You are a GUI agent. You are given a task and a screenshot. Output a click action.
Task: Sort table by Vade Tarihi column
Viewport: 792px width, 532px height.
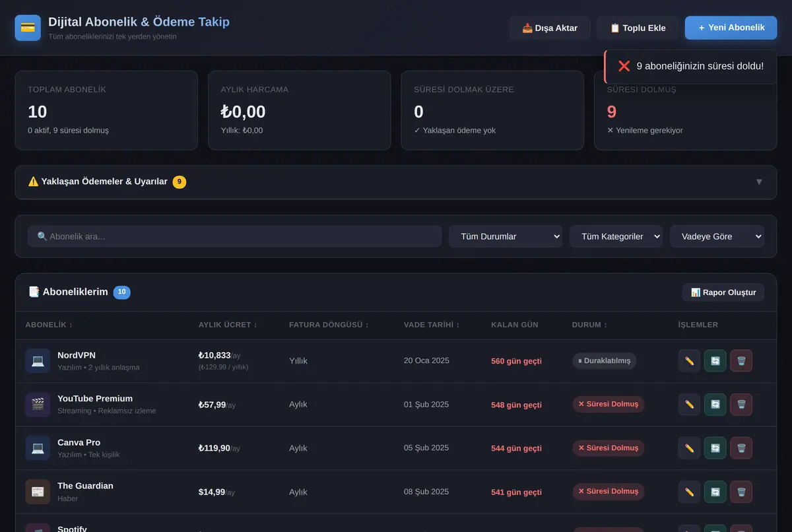point(432,325)
